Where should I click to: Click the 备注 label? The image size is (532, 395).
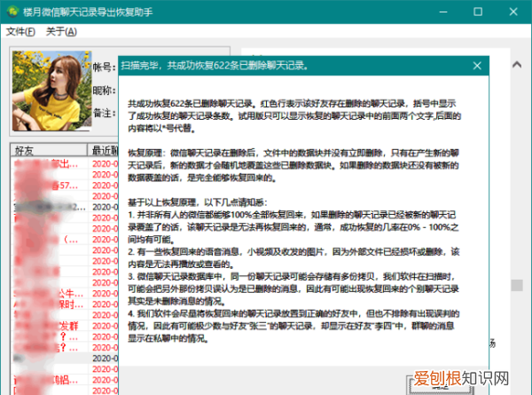[104, 113]
